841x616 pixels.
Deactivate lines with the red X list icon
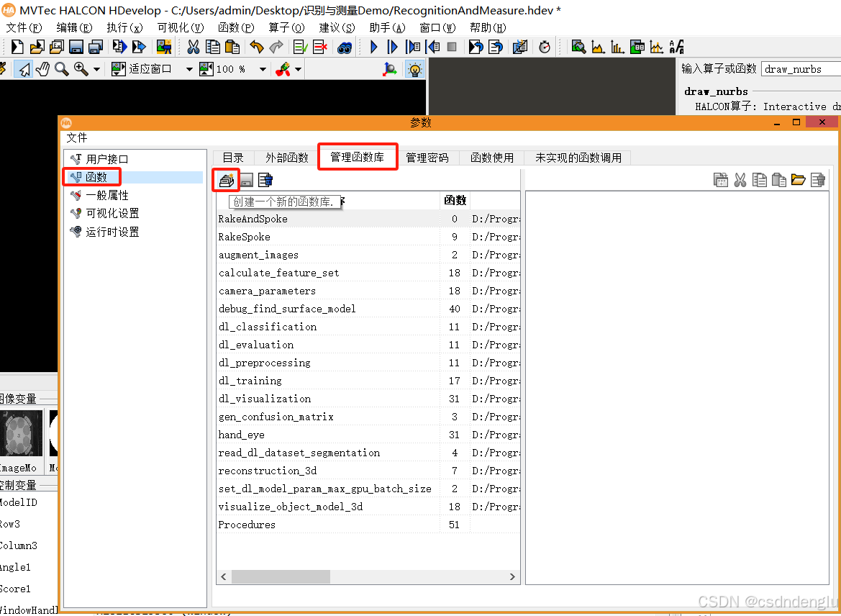click(320, 47)
